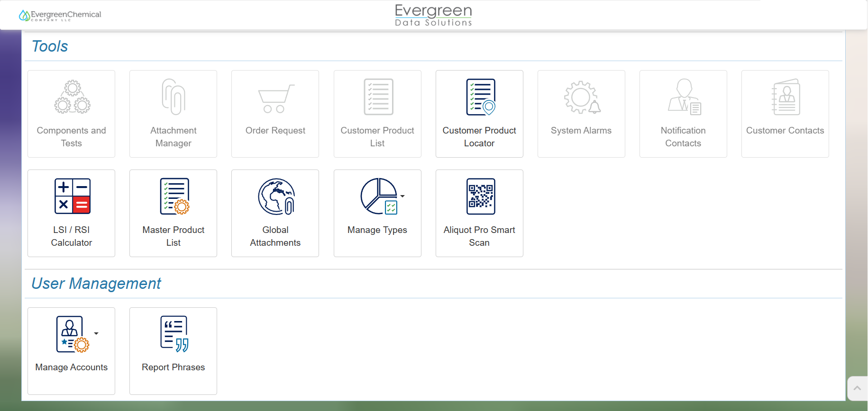Select the Attachment Manager label
Image resolution: width=868 pixels, height=411 pixels.
174,137
